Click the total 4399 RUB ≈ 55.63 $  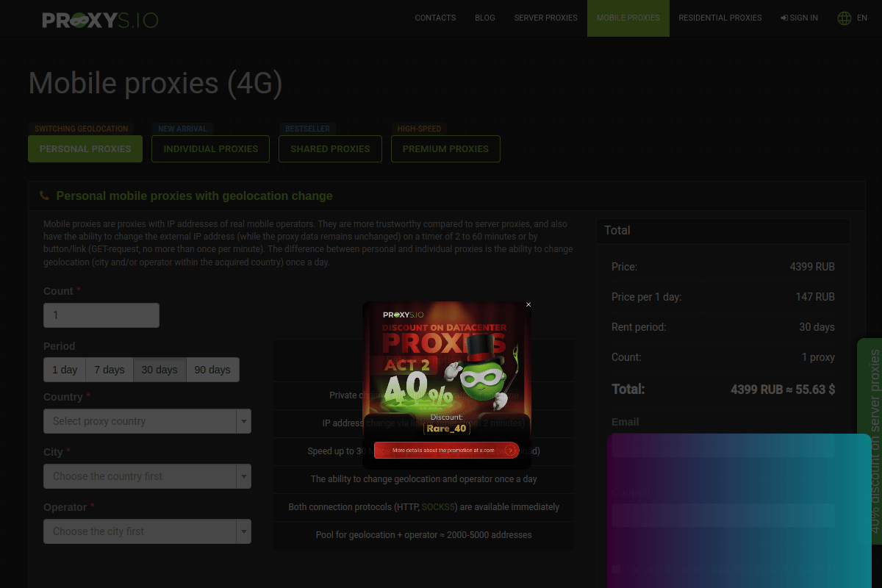pyautogui.click(x=783, y=390)
